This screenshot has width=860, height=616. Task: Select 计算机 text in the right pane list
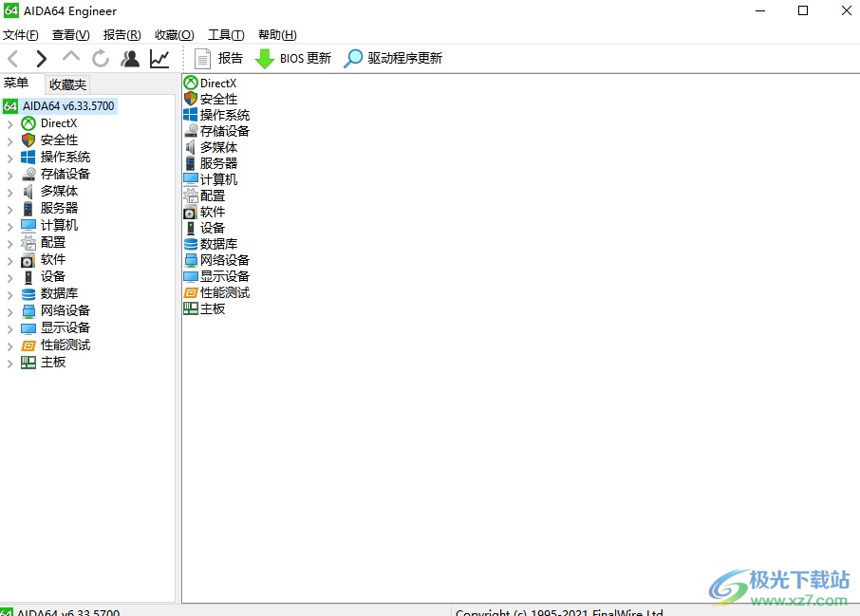pyautogui.click(x=219, y=179)
